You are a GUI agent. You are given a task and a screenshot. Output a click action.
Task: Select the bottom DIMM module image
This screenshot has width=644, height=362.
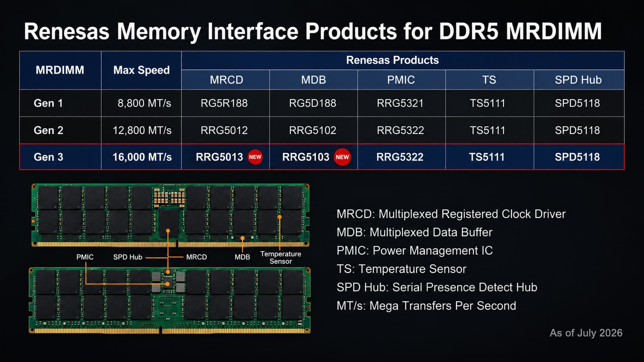coord(170,300)
